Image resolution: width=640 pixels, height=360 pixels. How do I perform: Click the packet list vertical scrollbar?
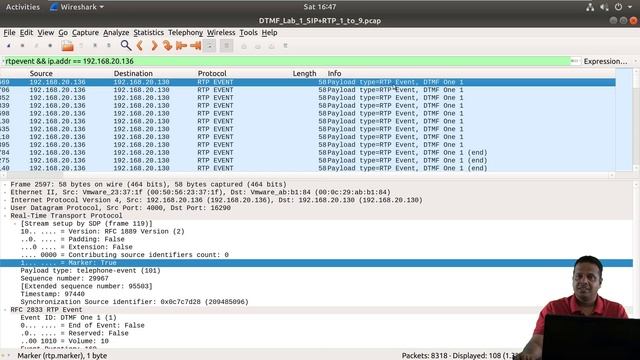coord(636,120)
